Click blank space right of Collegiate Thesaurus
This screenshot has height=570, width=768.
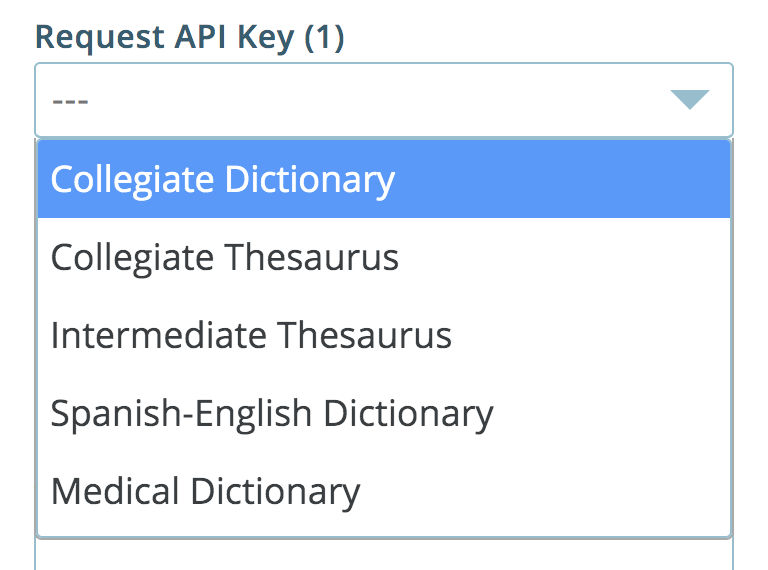click(x=563, y=257)
